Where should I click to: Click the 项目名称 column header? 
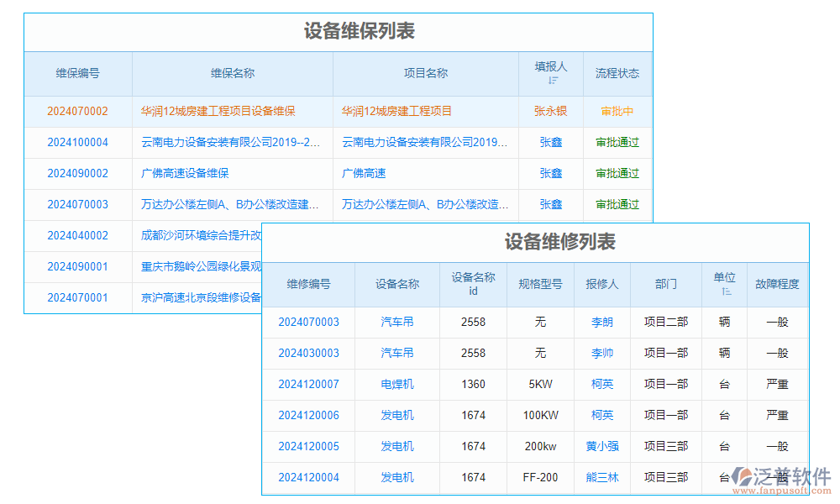click(x=425, y=73)
